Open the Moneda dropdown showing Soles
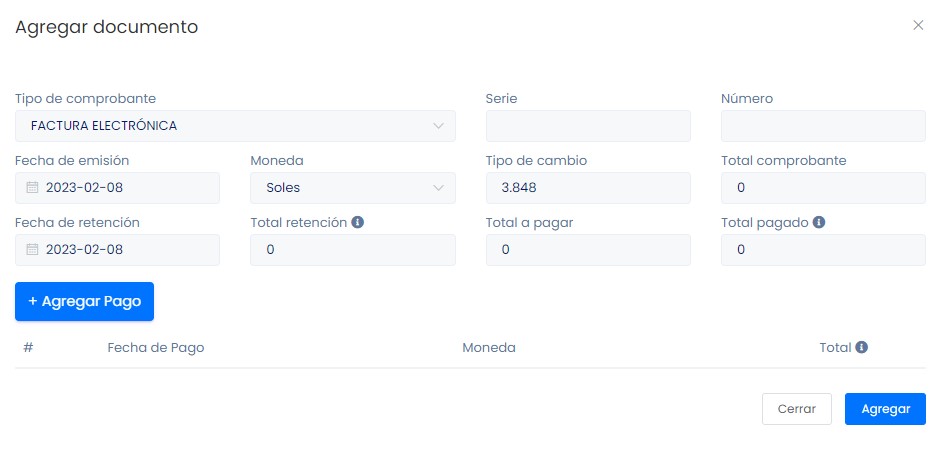Image resolution: width=941 pixels, height=452 pixels. click(x=352, y=188)
